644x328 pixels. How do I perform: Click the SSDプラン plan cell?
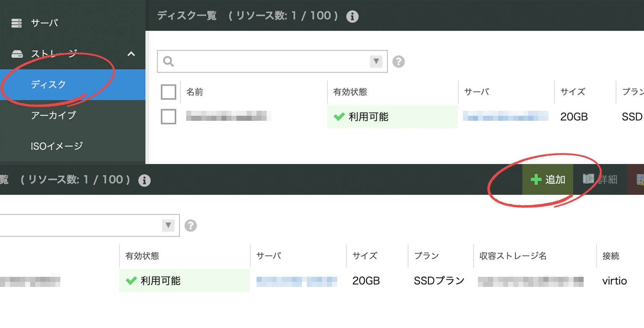439,281
